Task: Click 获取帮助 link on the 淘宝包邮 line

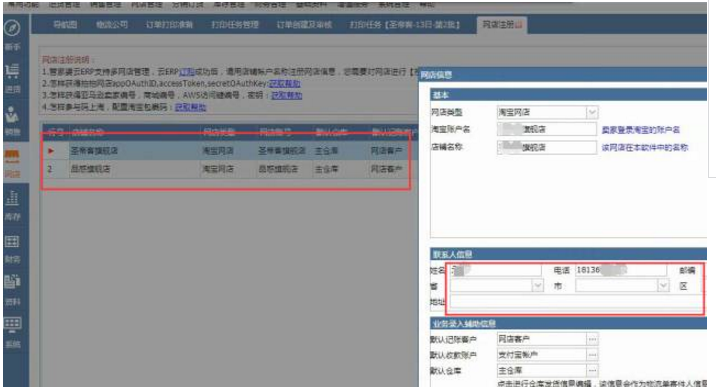Action: click(190, 107)
